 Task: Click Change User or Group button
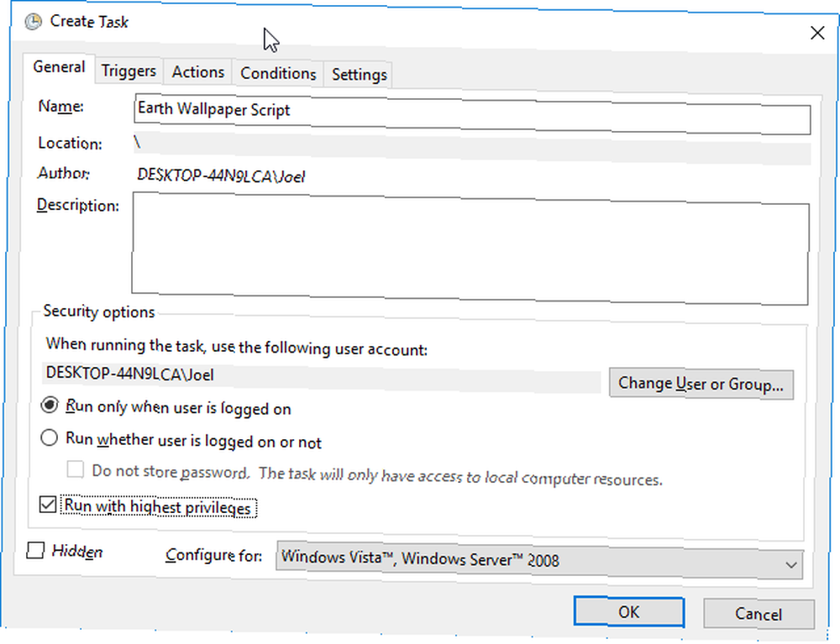[701, 384]
